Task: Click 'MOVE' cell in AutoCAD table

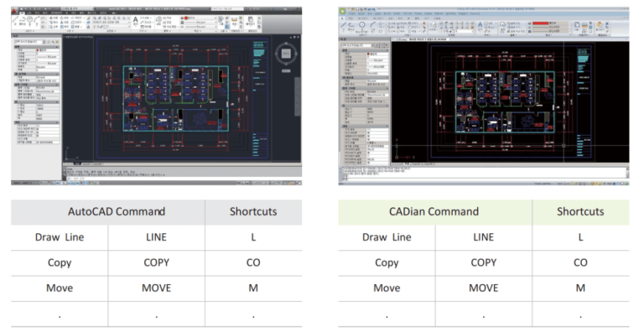Action: click(x=157, y=288)
